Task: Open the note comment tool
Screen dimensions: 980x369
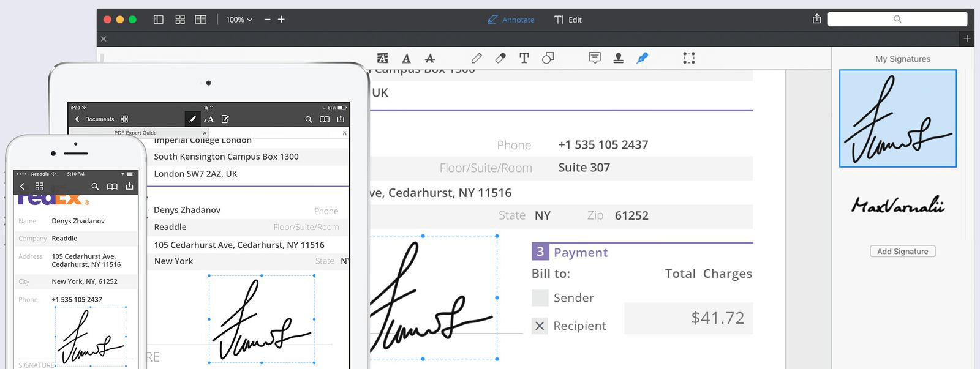Action: [x=594, y=58]
